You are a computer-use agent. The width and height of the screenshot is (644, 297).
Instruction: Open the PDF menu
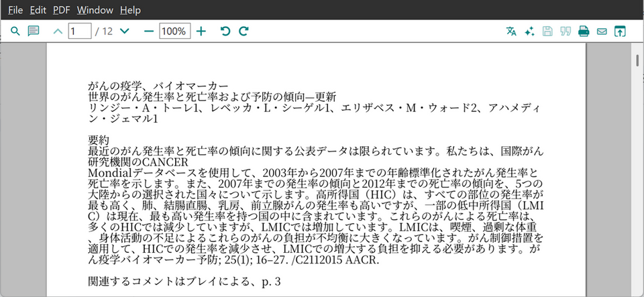(61, 10)
